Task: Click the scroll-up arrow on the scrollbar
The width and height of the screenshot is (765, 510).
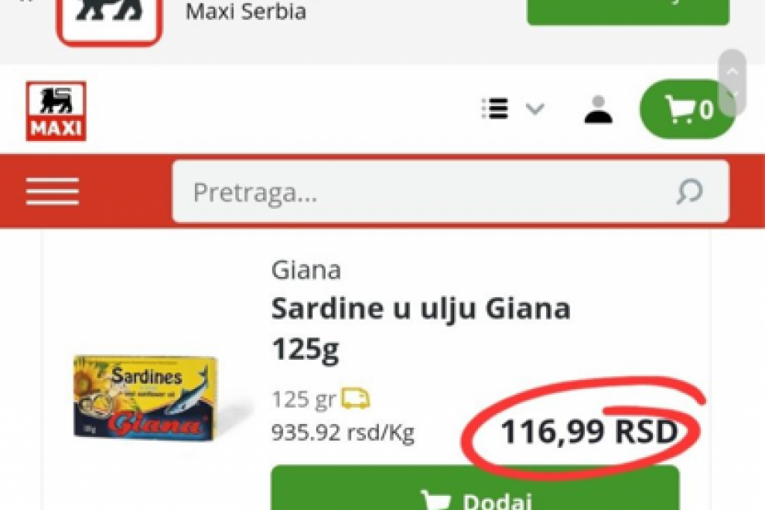Action: pos(732,72)
